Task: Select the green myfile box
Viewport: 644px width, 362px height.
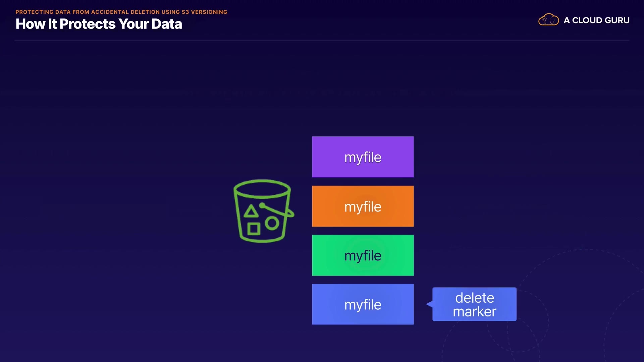Action: click(x=363, y=255)
